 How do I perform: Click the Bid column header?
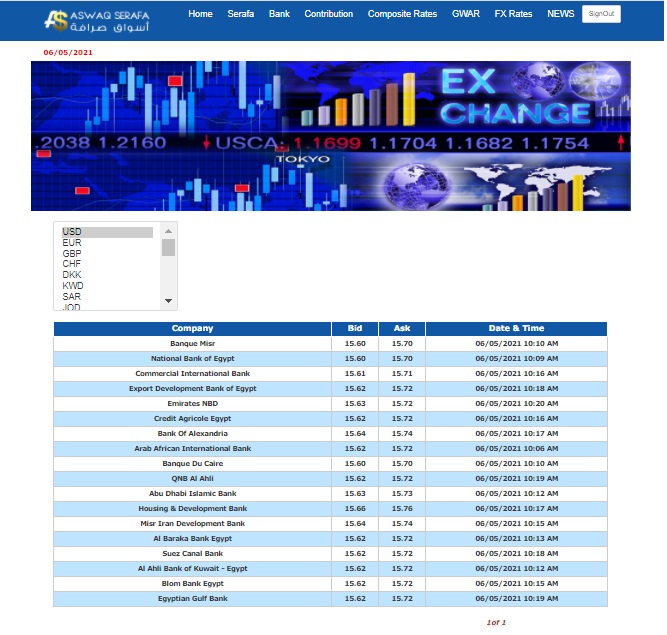355,328
